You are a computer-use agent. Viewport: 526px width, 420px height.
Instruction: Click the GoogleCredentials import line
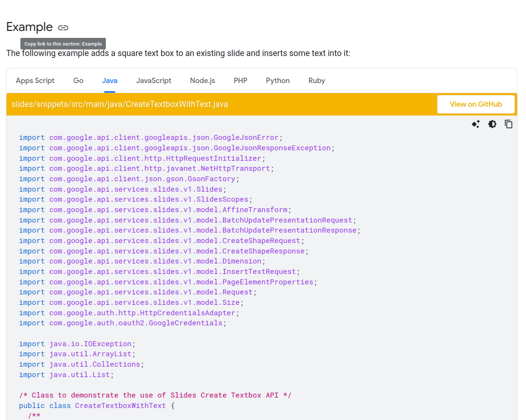pos(123,323)
